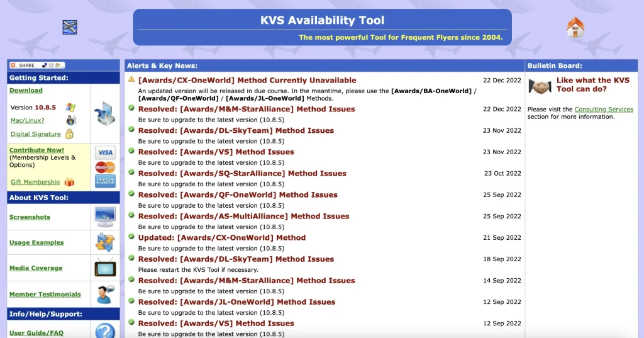Click the KVS Availability Tool title banner
Viewport: 644px width, 338px height.
click(x=323, y=27)
